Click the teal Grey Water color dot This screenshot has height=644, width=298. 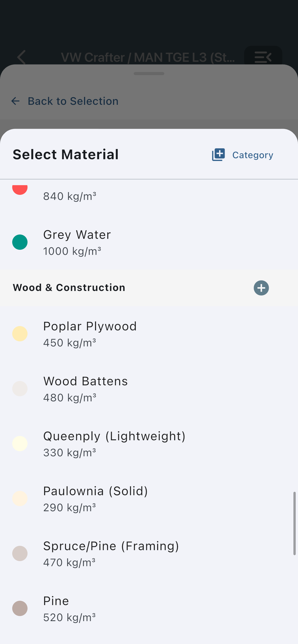(x=20, y=242)
